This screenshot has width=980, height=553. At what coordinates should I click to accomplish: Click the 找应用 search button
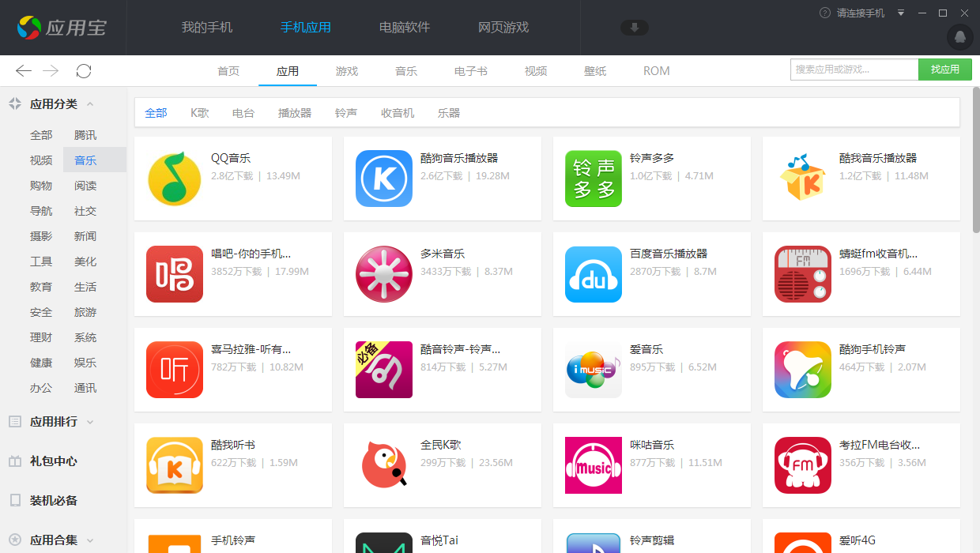point(945,70)
